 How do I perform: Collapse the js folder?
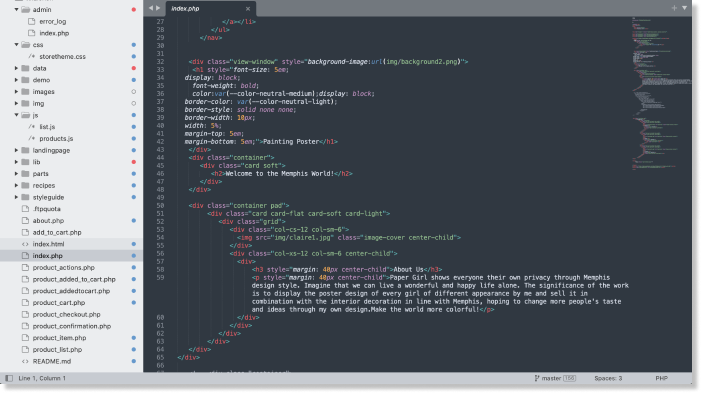click(17, 115)
